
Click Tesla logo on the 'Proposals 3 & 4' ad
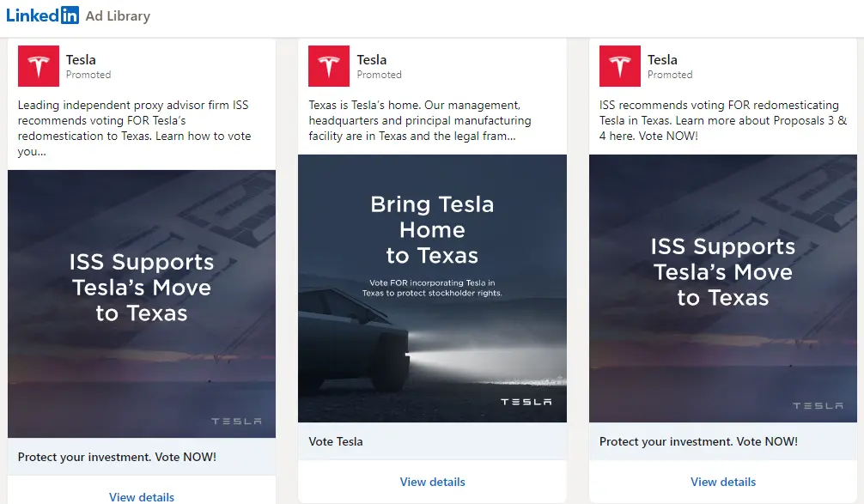(619, 67)
